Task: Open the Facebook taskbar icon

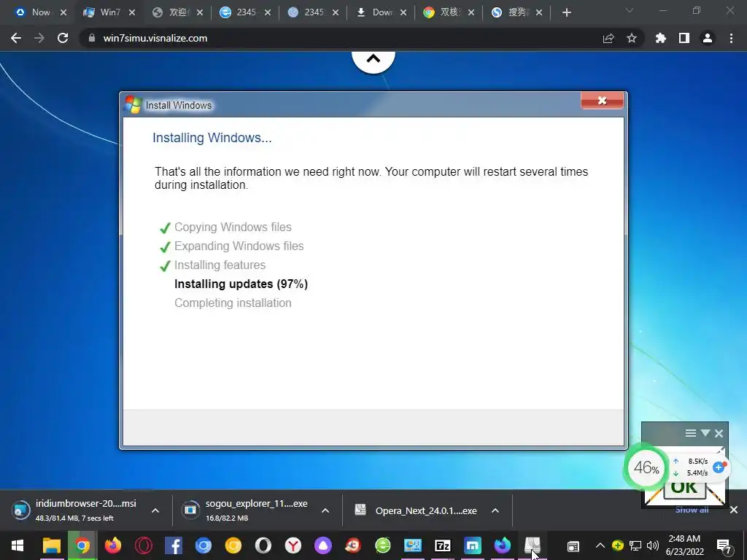Action: coord(174,545)
